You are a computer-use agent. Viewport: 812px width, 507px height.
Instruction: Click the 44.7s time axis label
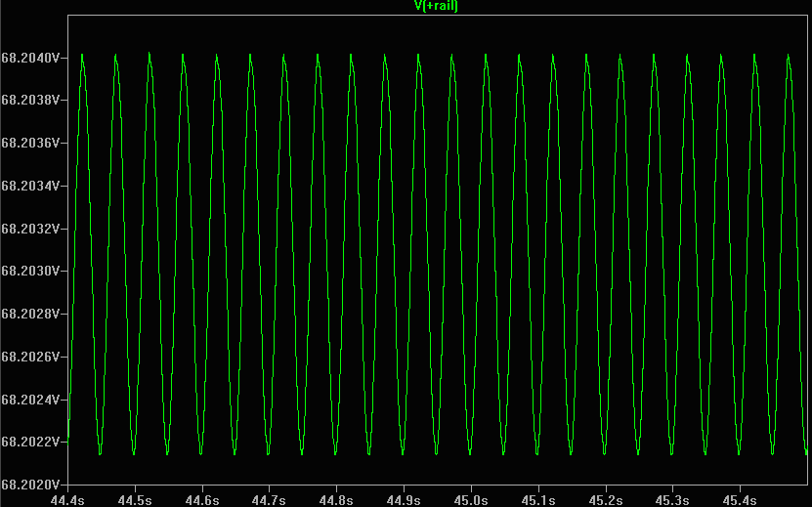coord(269,500)
